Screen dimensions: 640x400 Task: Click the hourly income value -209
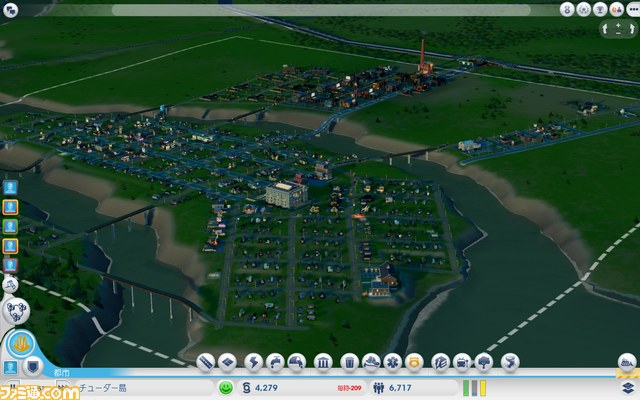click(349, 388)
